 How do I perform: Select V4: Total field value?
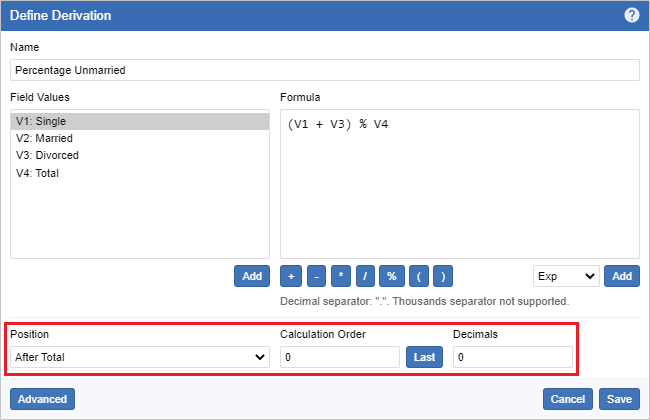point(140,173)
